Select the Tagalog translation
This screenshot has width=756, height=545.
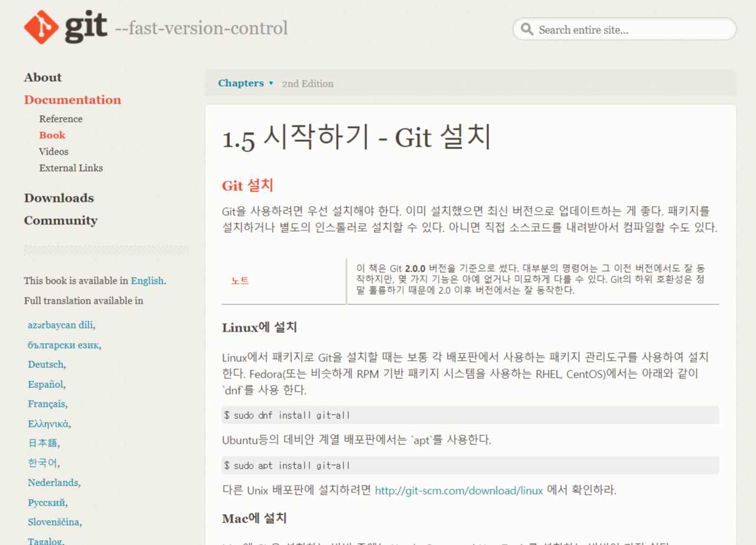[45, 541]
